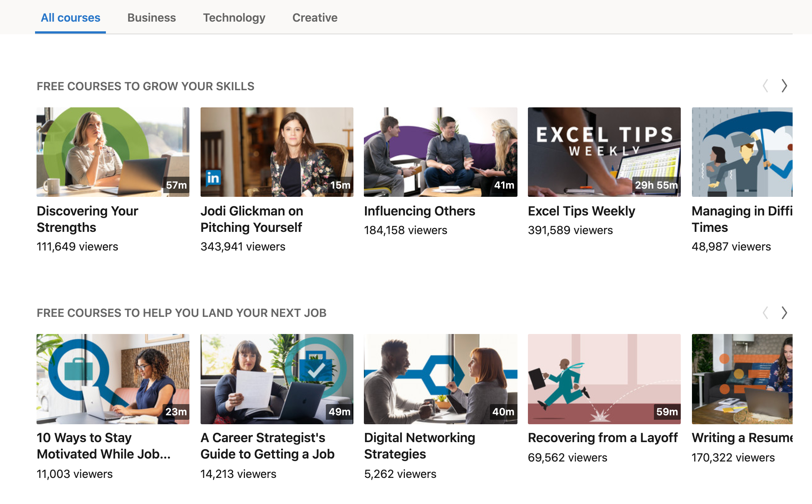Select the All courses tab

[x=70, y=18]
